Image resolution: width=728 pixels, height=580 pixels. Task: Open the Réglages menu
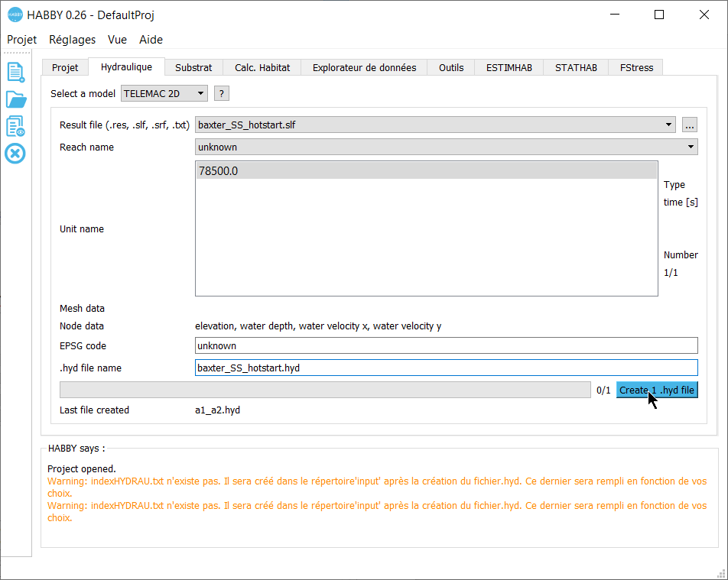(72, 40)
